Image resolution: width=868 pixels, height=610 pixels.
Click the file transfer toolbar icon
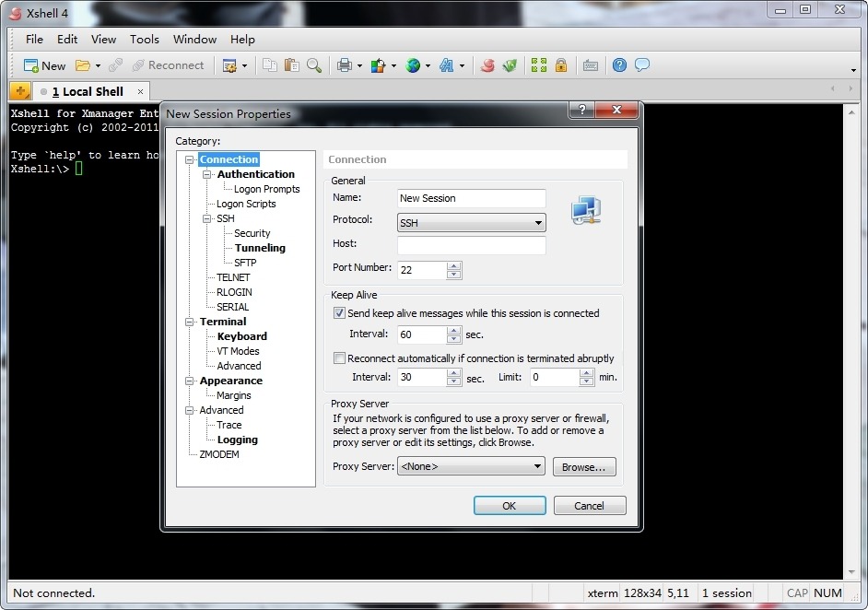378,65
